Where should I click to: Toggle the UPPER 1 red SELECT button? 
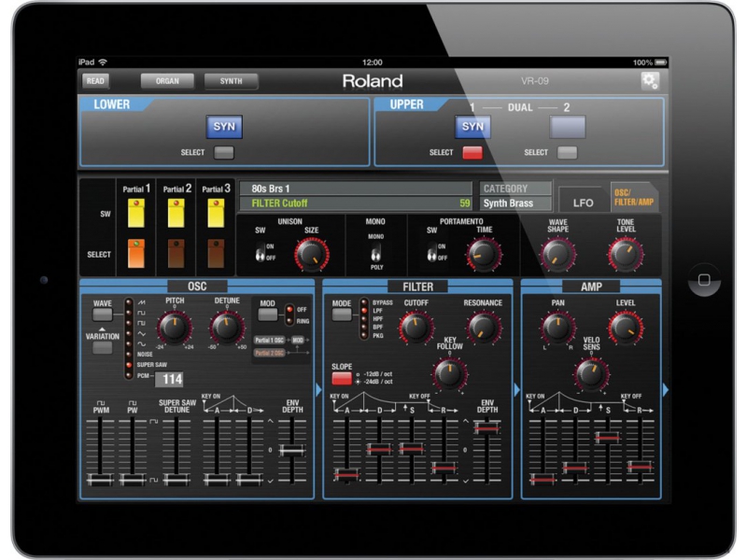tap(472, 152)
